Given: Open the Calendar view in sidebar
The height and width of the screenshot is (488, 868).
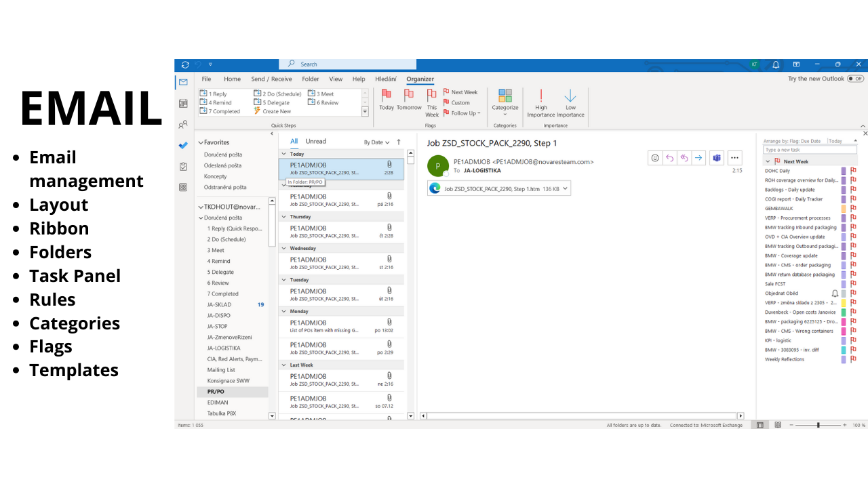Looking at the screenshot, I should pos(183,103).
